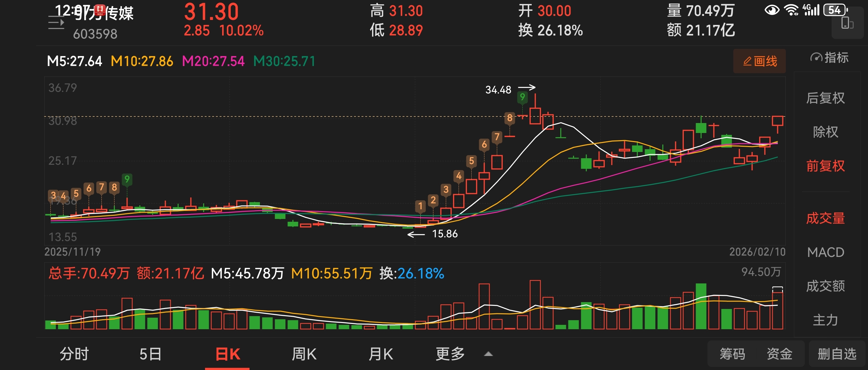Tap the green 9 sequence marker at peak
This screenshot has height=370, width=868.
pyautogui.click(x=522, y=97)
